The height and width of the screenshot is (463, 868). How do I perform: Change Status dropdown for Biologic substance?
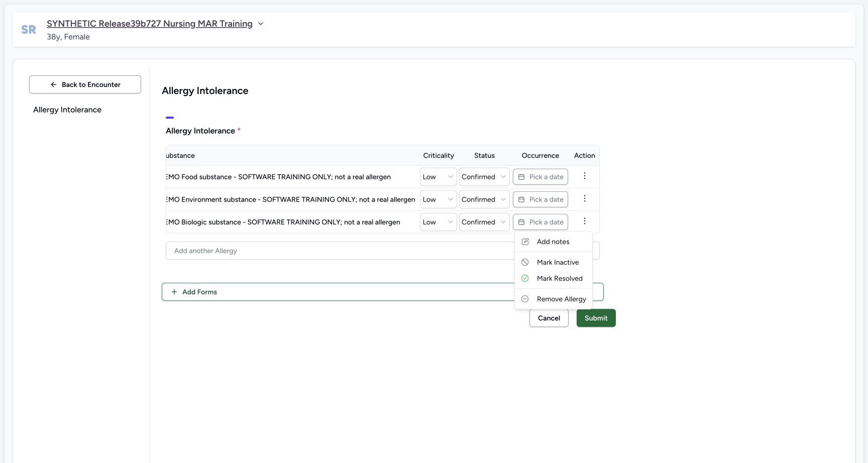(484, 222)
